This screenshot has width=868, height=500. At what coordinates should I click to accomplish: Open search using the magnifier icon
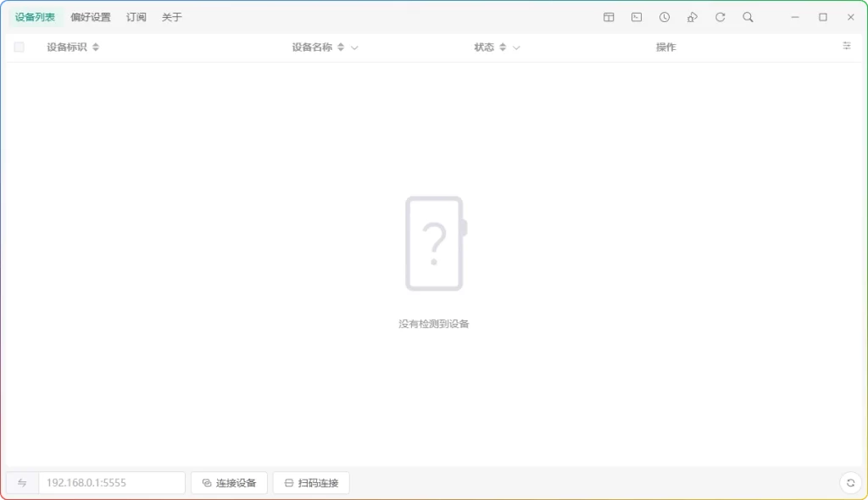(748, 17)
